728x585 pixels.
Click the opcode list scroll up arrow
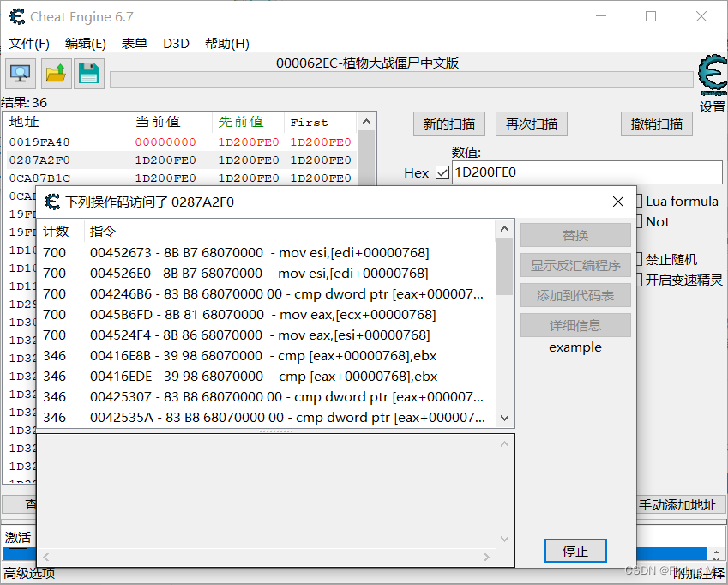[x=505, y=229]
